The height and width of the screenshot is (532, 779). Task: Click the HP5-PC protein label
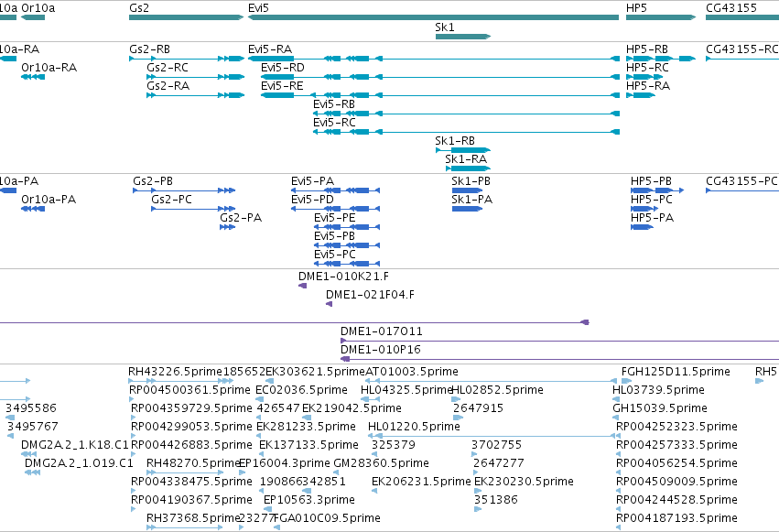point(652,200)
